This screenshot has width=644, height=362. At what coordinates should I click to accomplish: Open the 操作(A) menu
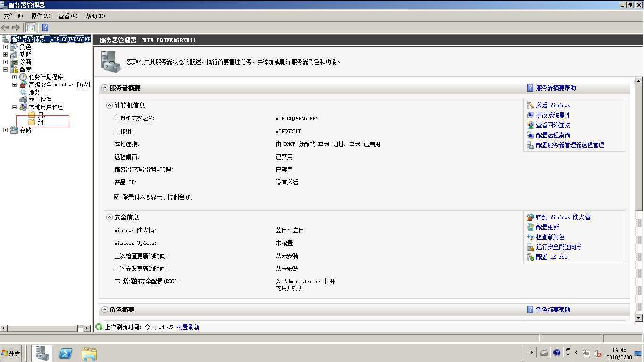pyautogui.click(x=41, y=16)
